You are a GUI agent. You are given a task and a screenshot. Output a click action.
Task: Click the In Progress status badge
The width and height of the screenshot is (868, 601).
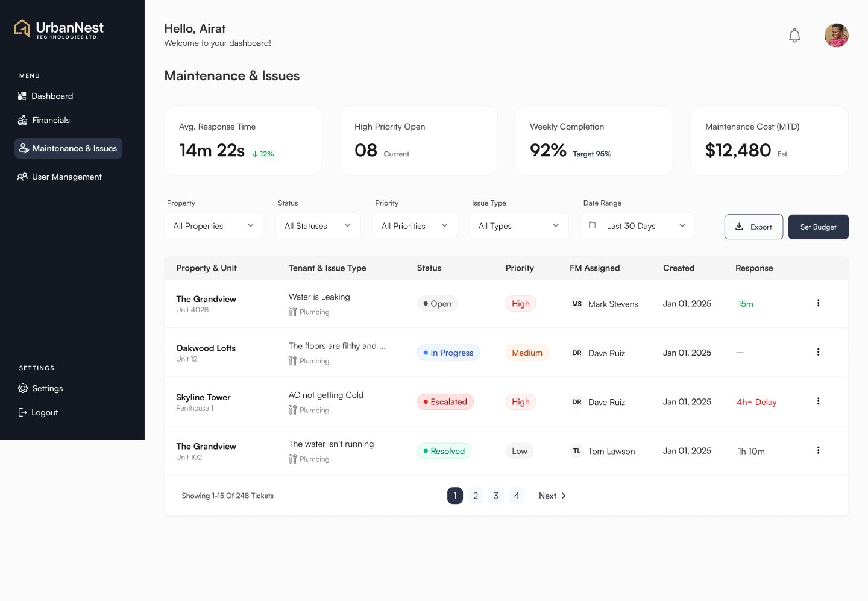pos(448,353)
